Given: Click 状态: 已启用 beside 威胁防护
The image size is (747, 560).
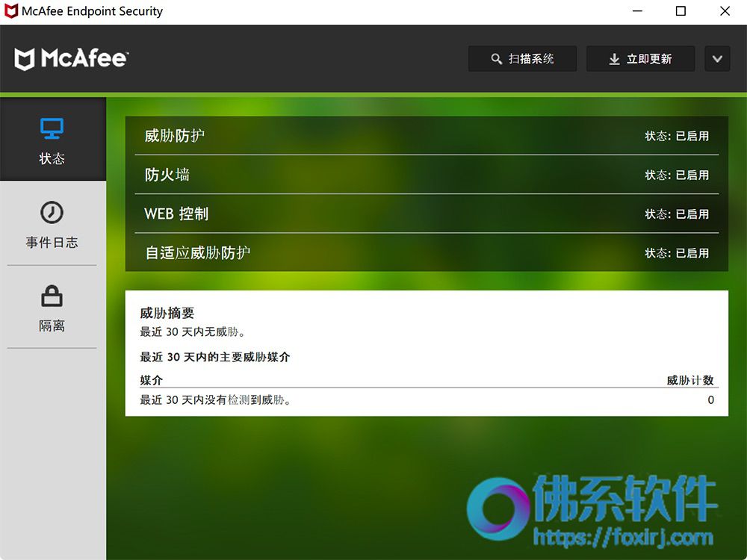Looking at the screenshot, I should tap(677, 136).
